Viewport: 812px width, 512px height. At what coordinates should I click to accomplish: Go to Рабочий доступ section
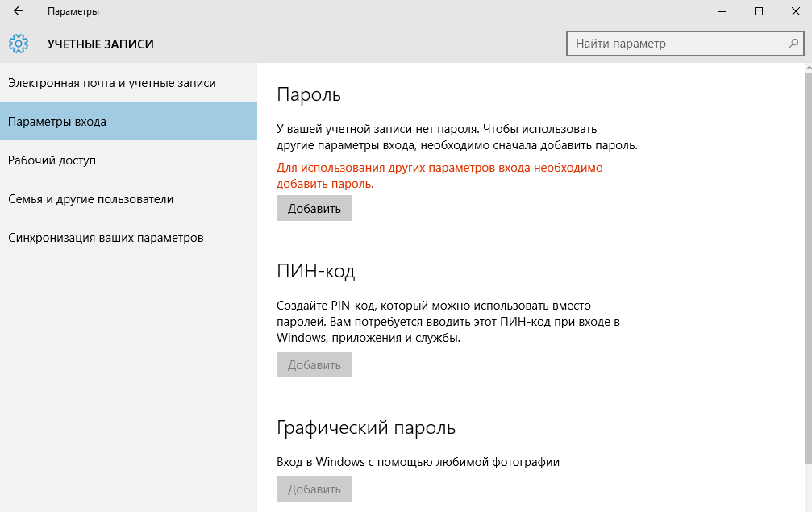click(52, 160)
